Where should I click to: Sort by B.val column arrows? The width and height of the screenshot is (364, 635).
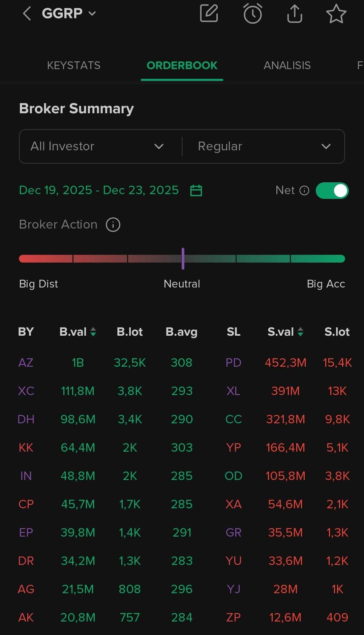tap(93, 332)
